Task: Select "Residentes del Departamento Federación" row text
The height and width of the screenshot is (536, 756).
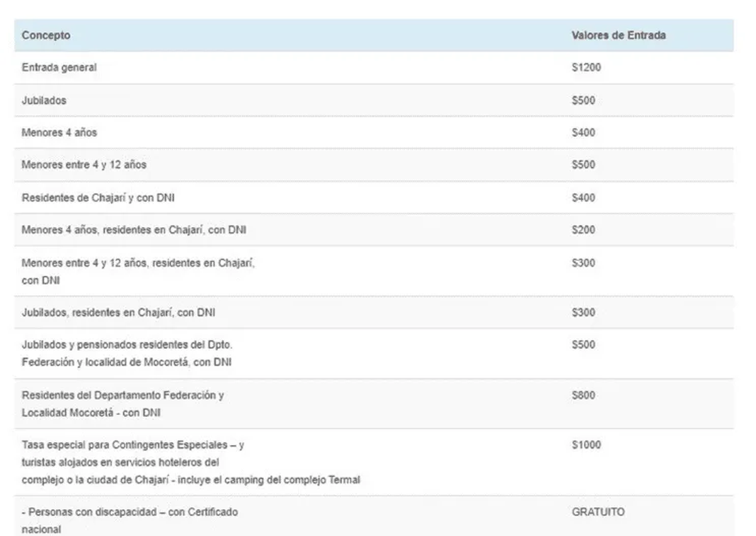Action: 123,395
